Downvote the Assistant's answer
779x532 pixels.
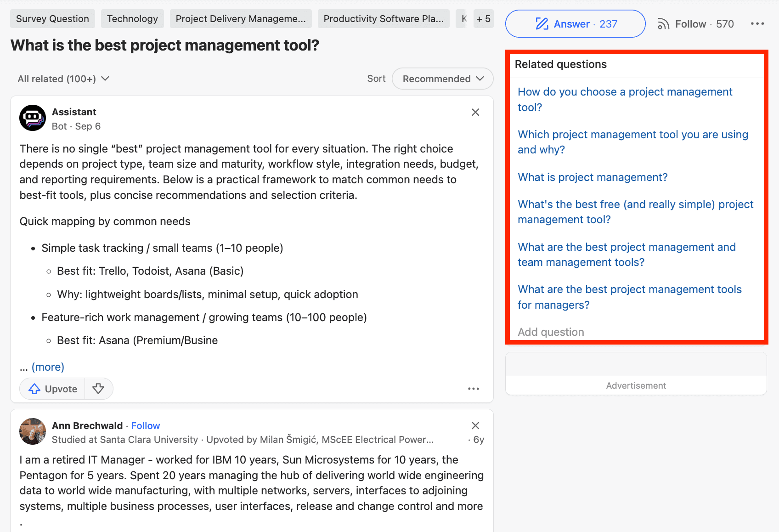tap(98, 389)
